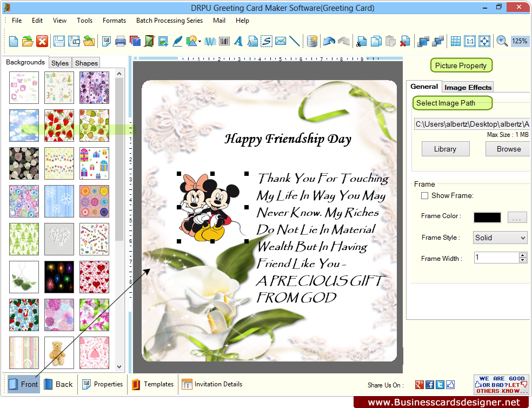Toggle the grid view icon

(455, 42)
